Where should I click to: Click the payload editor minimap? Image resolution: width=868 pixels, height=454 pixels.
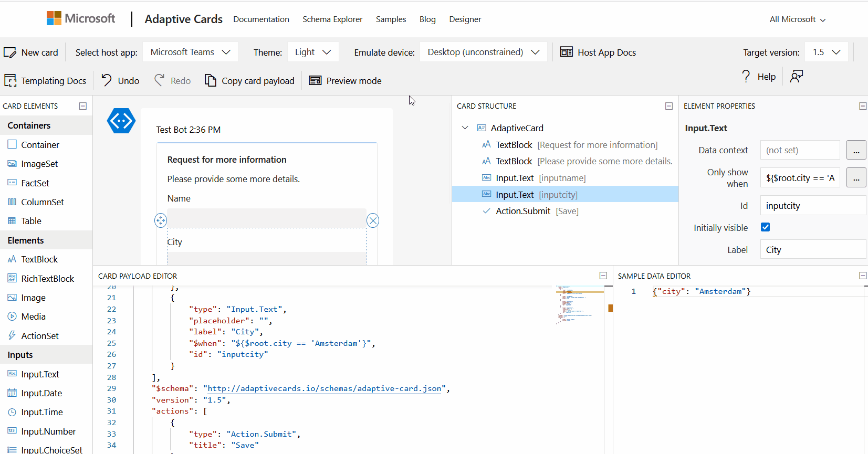tap(580, 305)
